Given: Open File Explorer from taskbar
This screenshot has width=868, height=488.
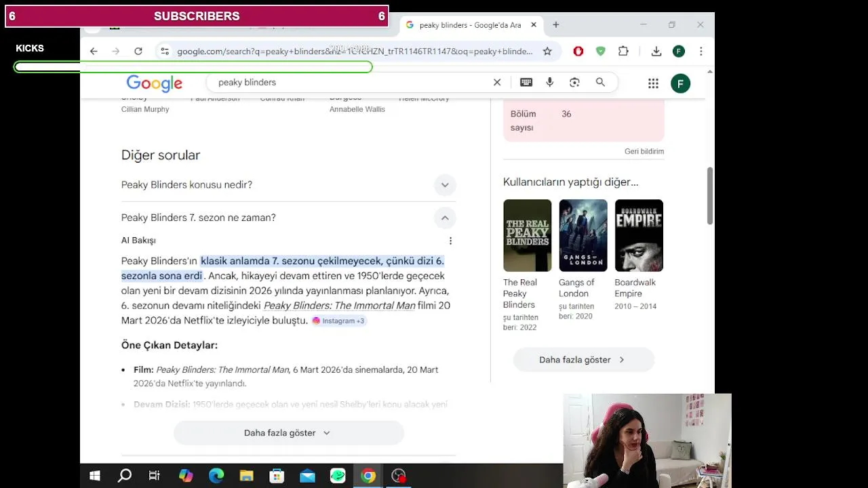Looking at the screenshot, I should pos(246,476).
